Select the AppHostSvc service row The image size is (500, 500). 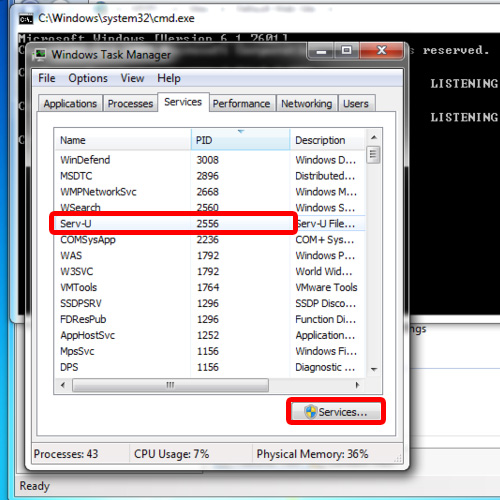pyautogui.click(x=210, y=335)
